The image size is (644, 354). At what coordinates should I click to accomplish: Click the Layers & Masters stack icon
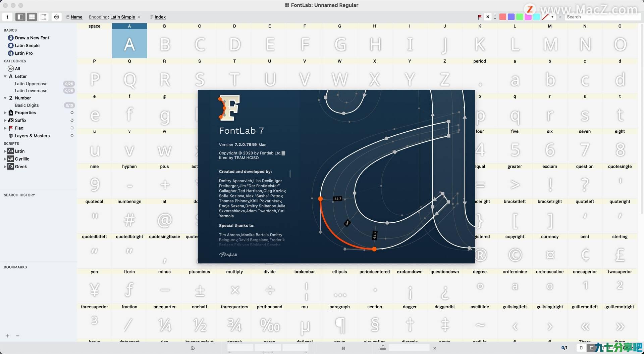pyautogui.click(x=11, y=136)
